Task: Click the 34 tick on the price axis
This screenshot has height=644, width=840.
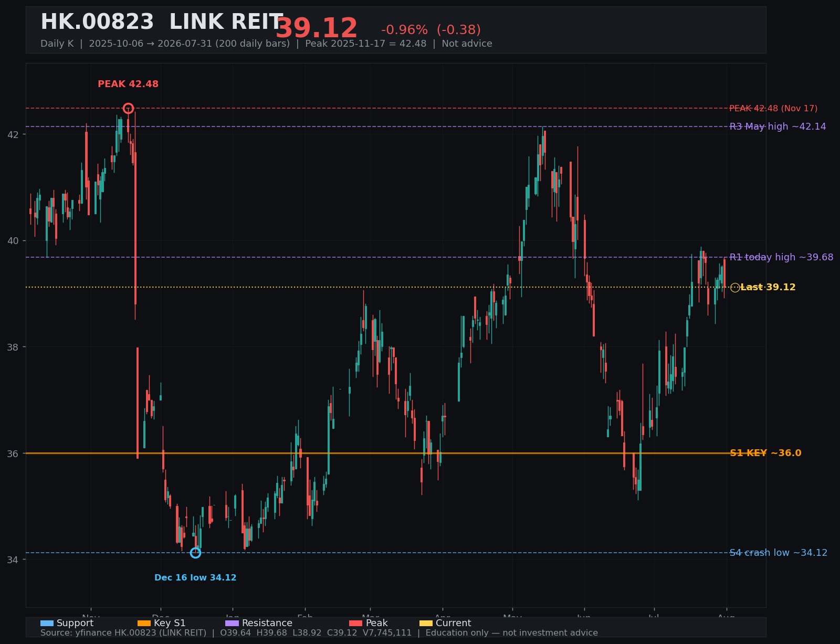Action: point(13,559)
